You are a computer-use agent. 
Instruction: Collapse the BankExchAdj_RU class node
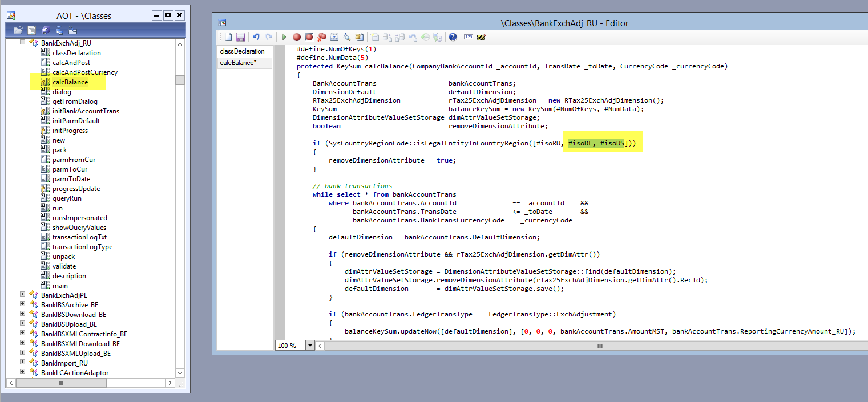pos(23,43)
